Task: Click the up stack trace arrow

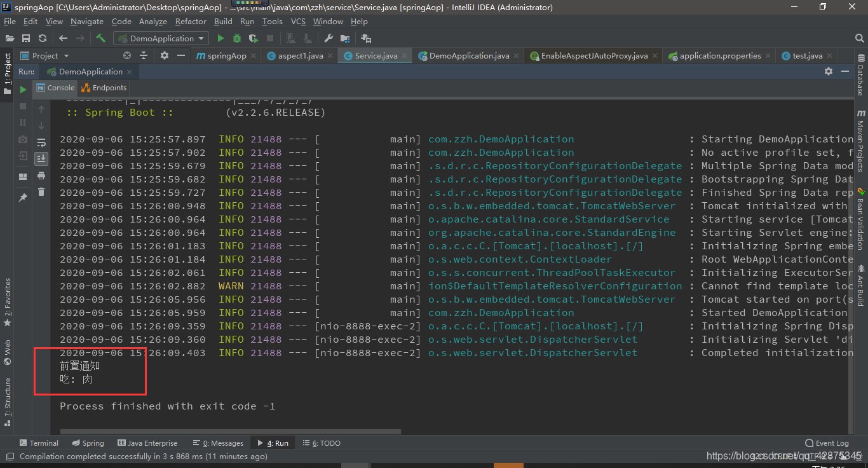Action: 41,109
